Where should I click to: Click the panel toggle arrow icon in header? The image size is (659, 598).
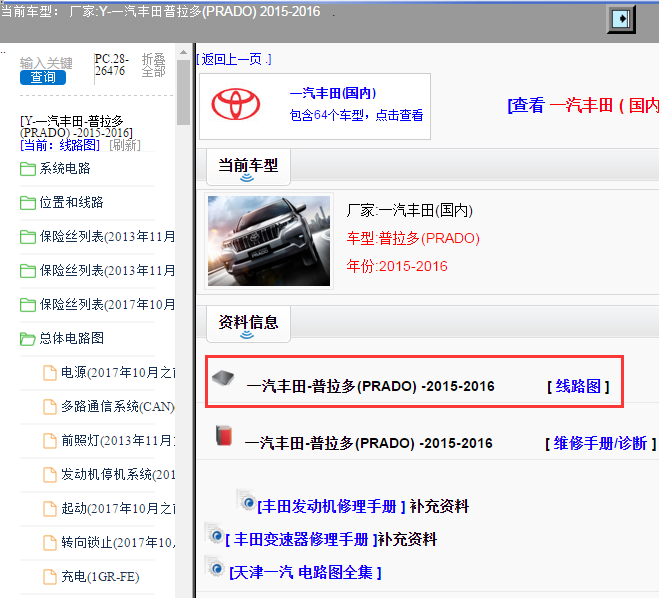621,19
